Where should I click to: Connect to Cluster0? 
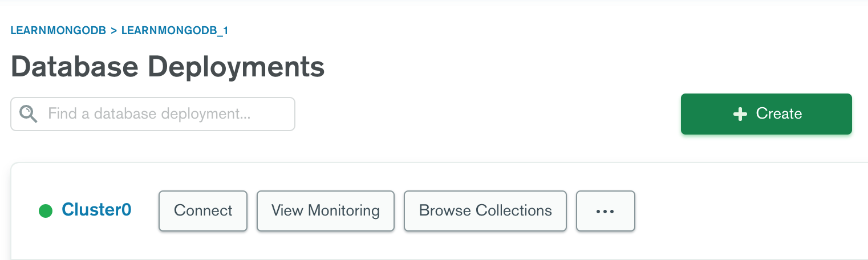203,211
